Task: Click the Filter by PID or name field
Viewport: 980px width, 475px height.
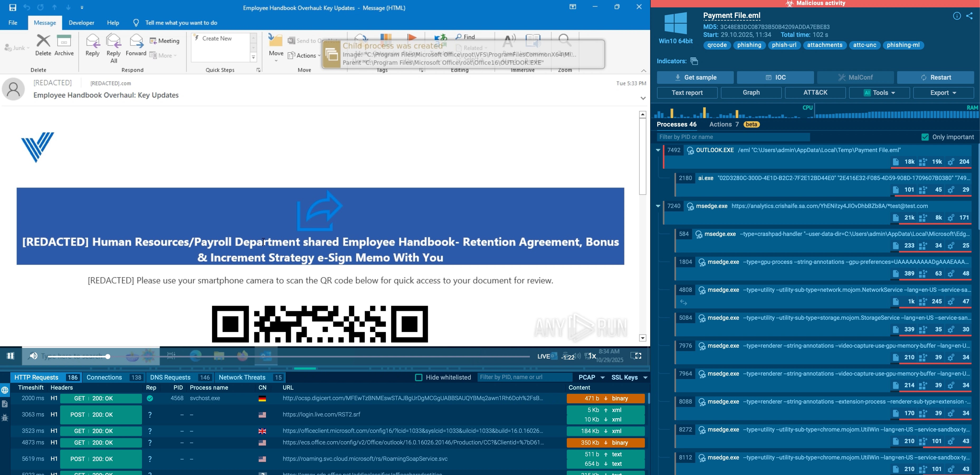Action: [x=733, y=137]
